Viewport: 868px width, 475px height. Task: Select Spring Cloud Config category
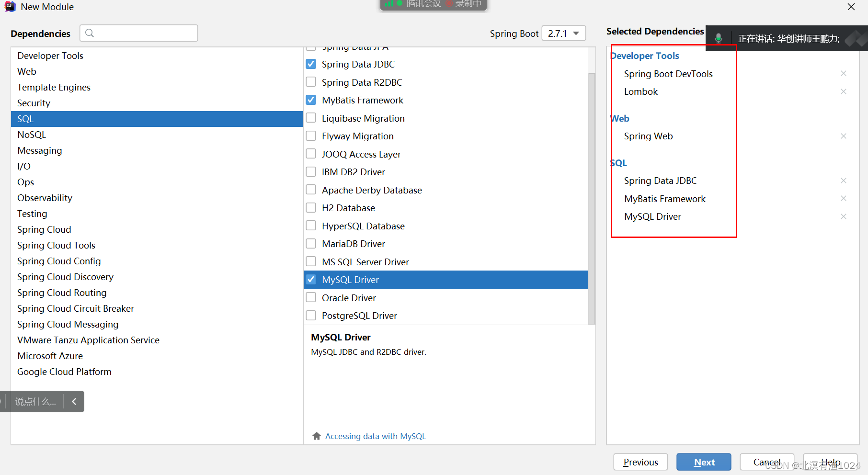[157, 261]
